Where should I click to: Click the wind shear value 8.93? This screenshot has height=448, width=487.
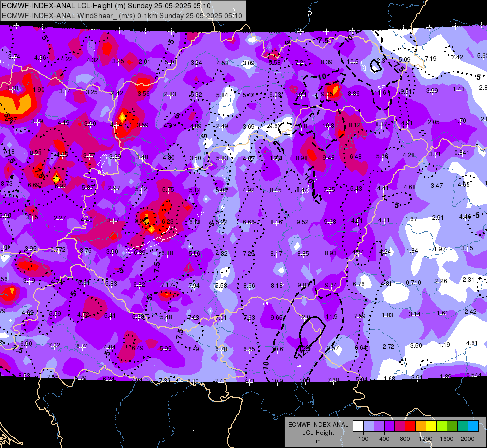[x=331, y=253]
